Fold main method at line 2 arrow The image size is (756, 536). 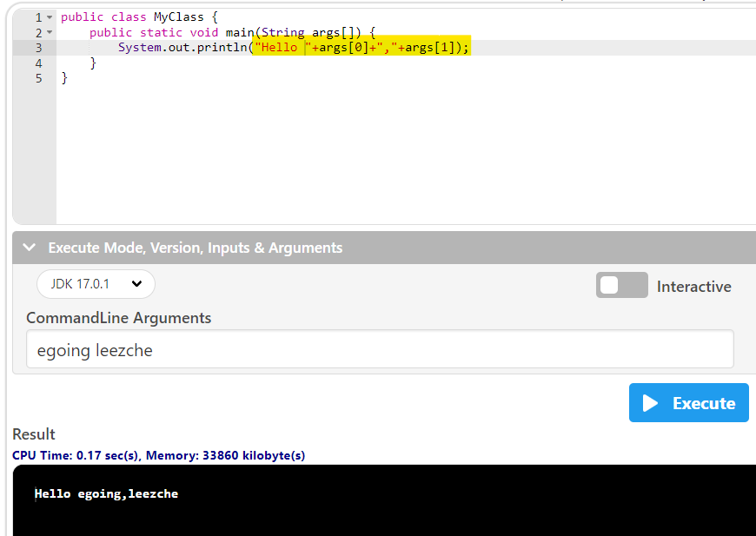pyautogui.click(x=50, y=32)
